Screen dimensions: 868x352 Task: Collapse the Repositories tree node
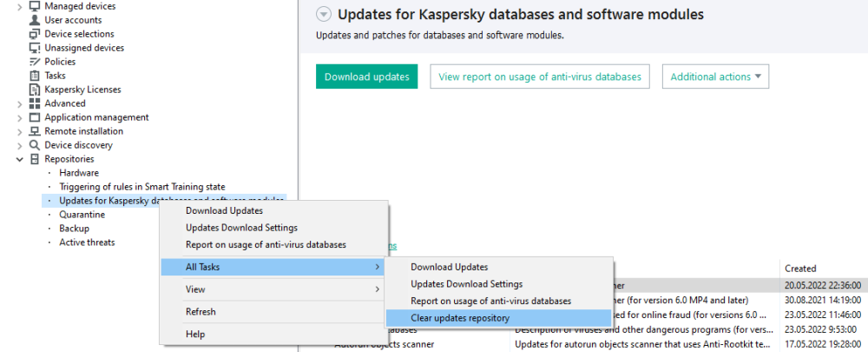(x=19, y=159)
